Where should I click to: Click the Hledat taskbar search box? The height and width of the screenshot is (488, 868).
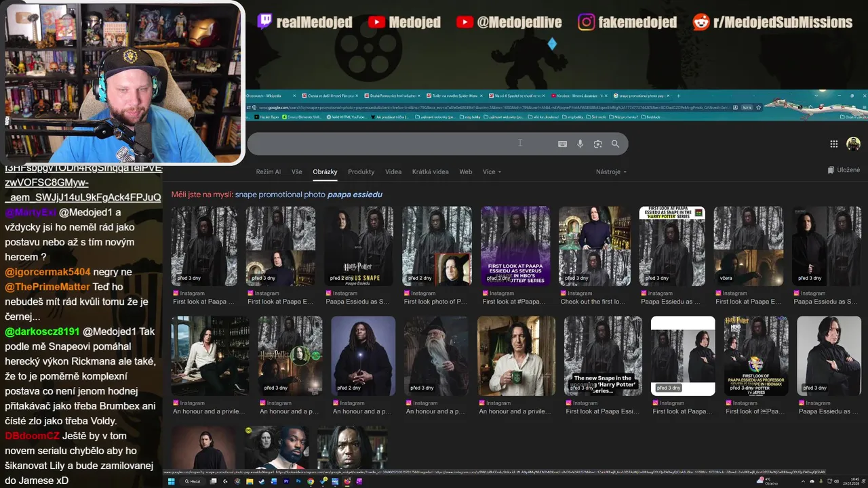pyautogui.click(x=193, y=481)
